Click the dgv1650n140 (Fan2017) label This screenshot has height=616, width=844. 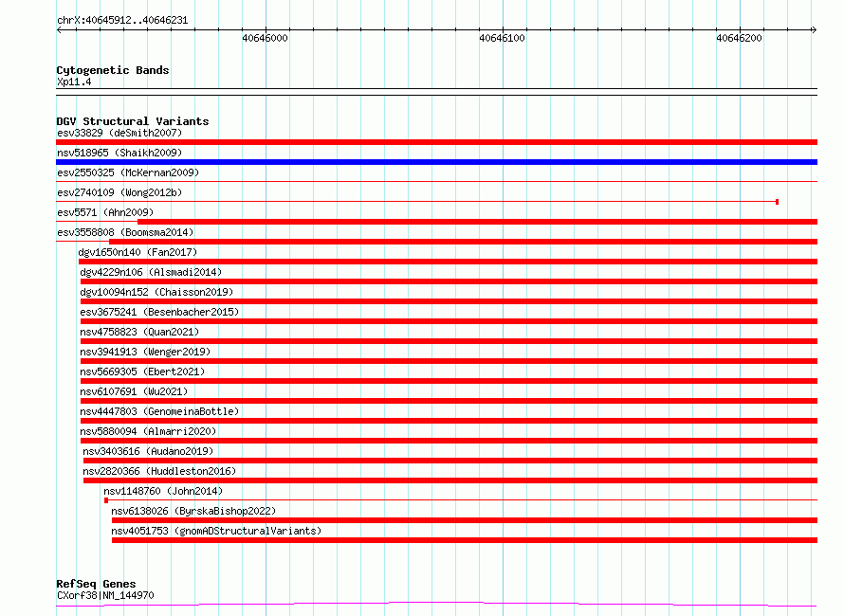(138, 252)
